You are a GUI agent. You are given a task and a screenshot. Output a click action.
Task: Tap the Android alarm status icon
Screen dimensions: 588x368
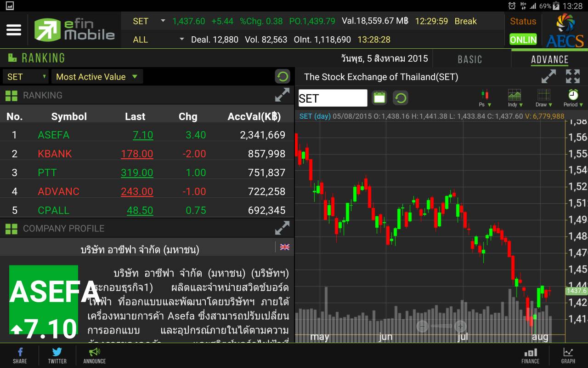(512, 6)
